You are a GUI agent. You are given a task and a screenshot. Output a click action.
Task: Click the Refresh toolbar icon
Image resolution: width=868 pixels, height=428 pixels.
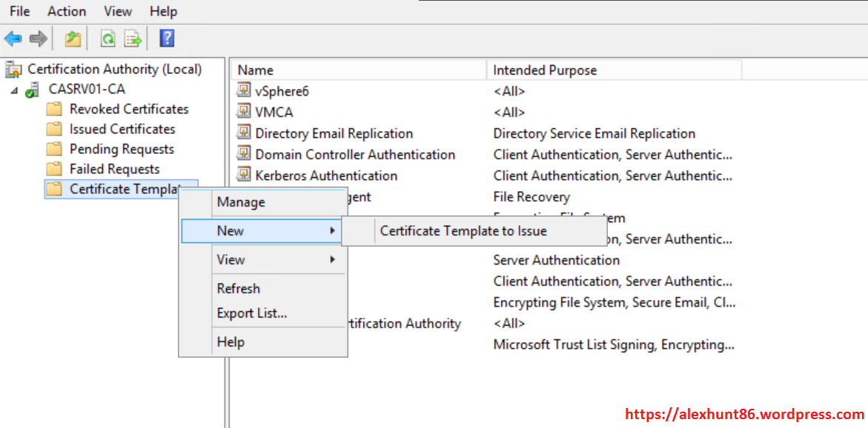click(108, 39)
